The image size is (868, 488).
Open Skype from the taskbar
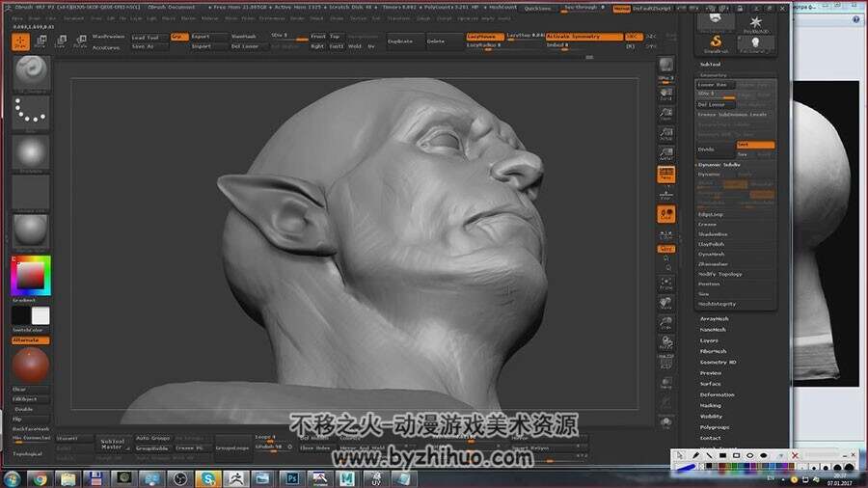(x=208, y=478)
